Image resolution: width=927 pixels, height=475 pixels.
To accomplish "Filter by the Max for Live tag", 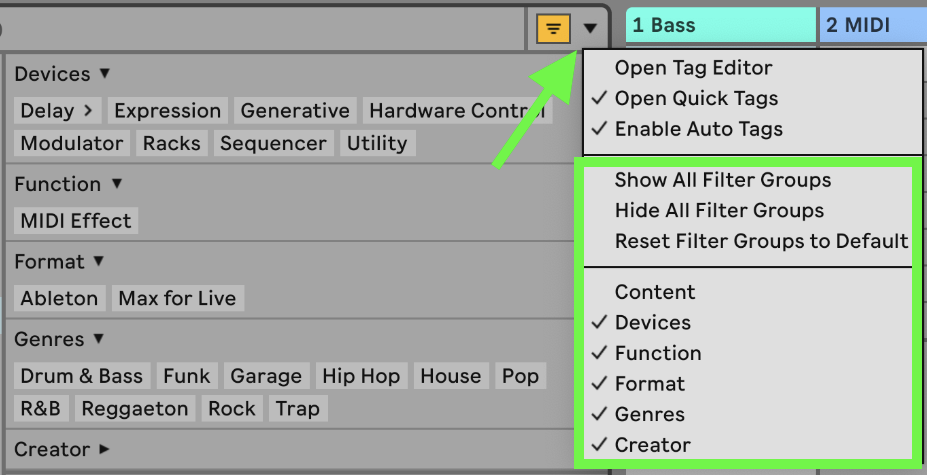I will tap(177, 298).
